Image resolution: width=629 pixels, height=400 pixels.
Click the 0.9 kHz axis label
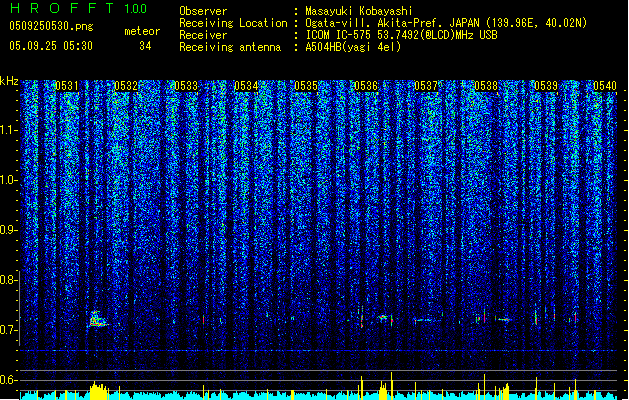pos(8,230)
